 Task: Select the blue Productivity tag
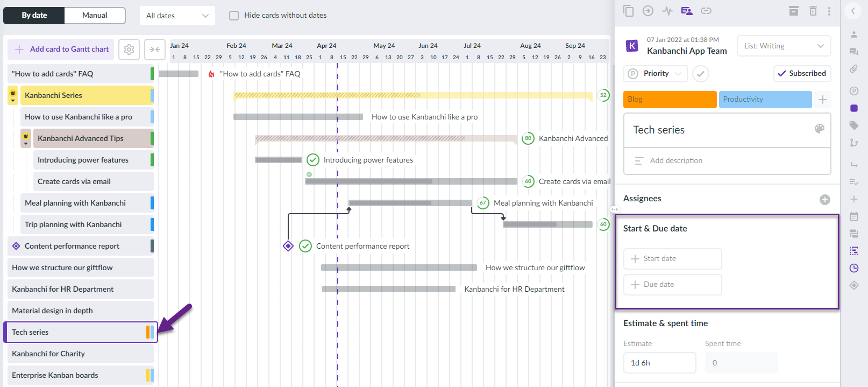coord(765,100)
